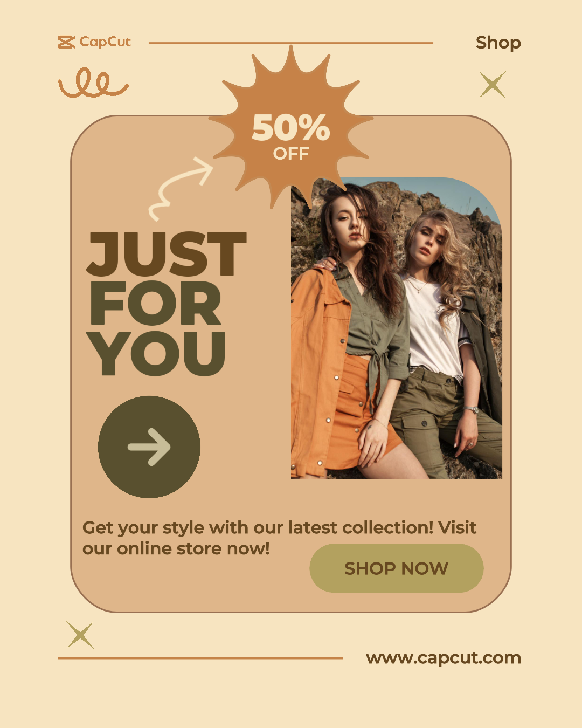Screen dimensions: 582x728
Task: Click the CapCut brand name text
Action: click(105, 42)
